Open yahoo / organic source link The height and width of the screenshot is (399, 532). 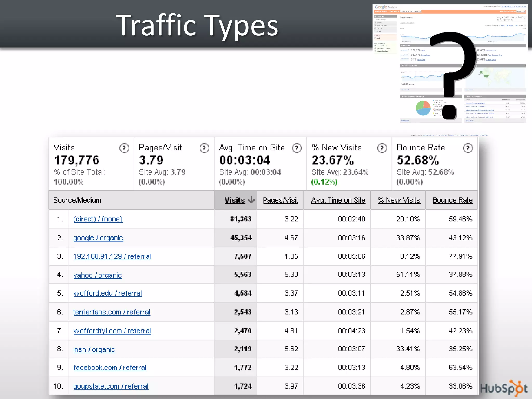[x=97, y=275]
